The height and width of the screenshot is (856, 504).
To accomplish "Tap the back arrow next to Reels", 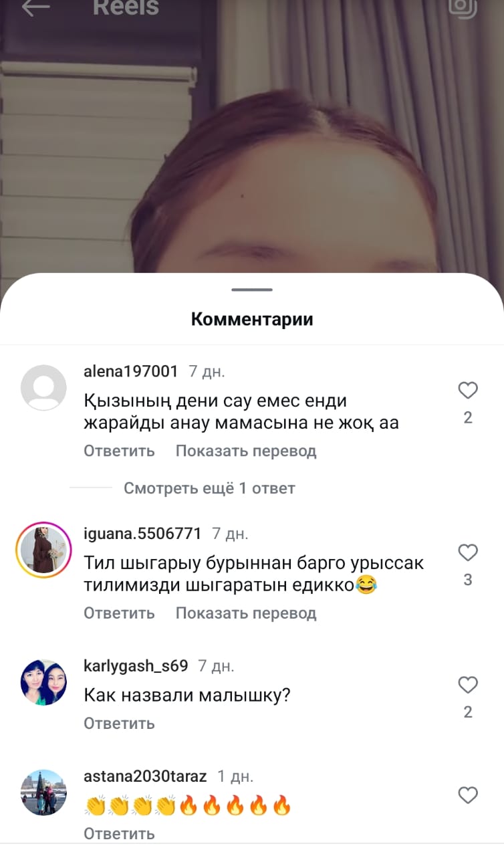I will pyautogui.click(x=35, y=7).
